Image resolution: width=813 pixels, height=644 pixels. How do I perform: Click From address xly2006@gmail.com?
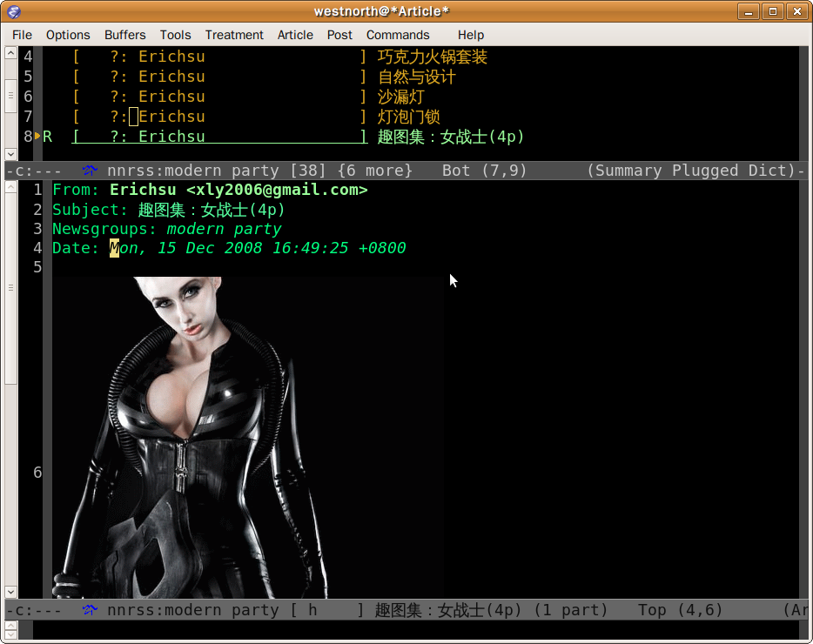point(277,190)
